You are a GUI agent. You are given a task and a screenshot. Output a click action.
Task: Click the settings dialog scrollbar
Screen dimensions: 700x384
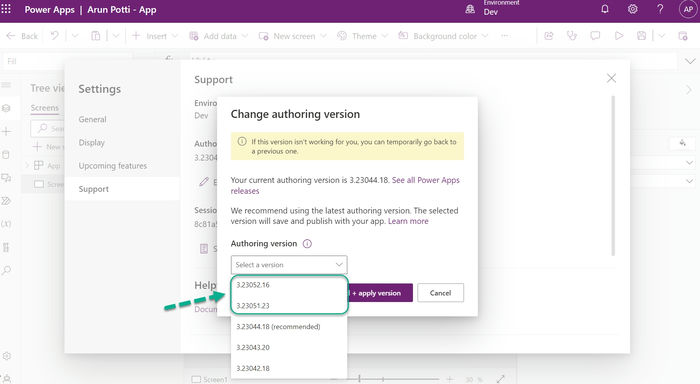[x=613, y=176]
